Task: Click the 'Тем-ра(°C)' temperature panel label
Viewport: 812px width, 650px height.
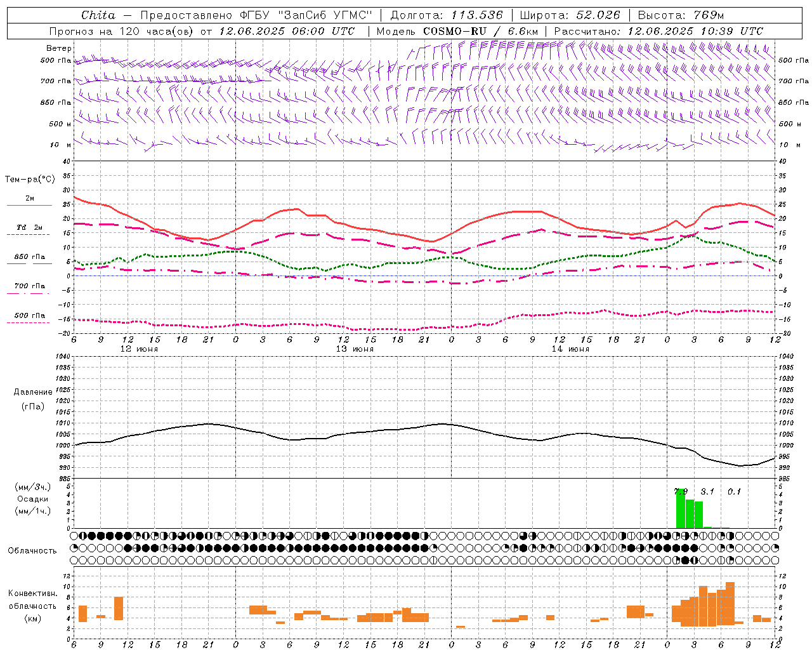Action: [30, 180]
